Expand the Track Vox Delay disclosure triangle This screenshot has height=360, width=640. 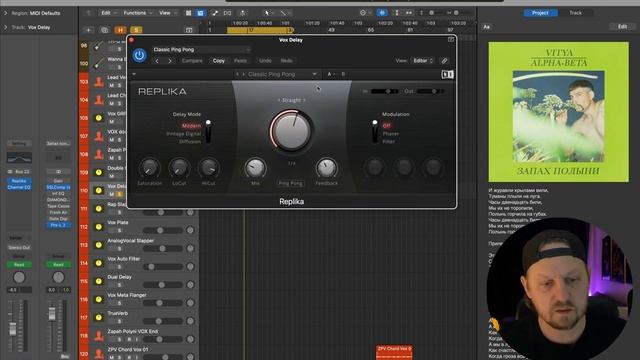tap(5, 27)
